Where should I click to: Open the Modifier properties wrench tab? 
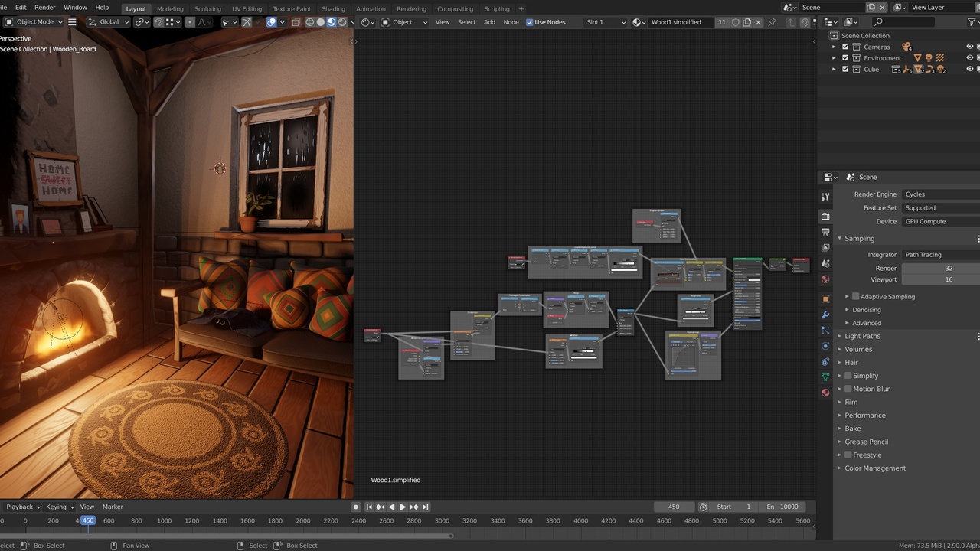tap(825, 315)
